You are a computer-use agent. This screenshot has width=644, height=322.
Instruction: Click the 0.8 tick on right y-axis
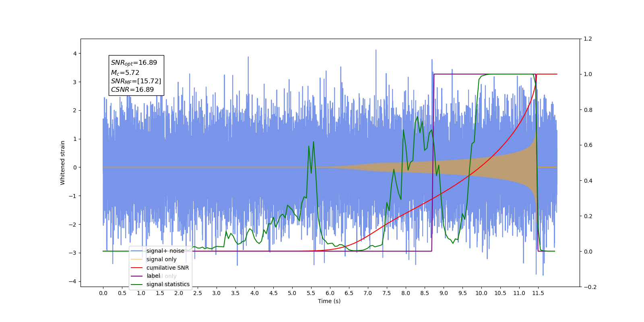click(x=588, y=110)
